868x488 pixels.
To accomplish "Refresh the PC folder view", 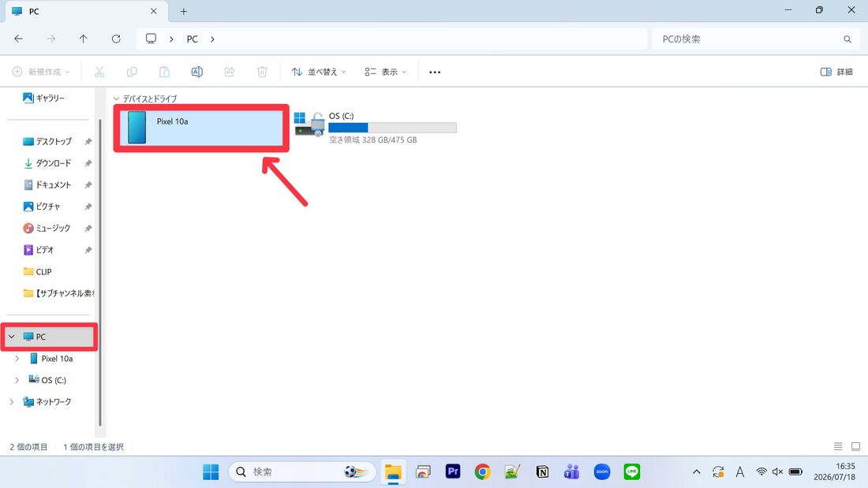I will pos(116,39).
